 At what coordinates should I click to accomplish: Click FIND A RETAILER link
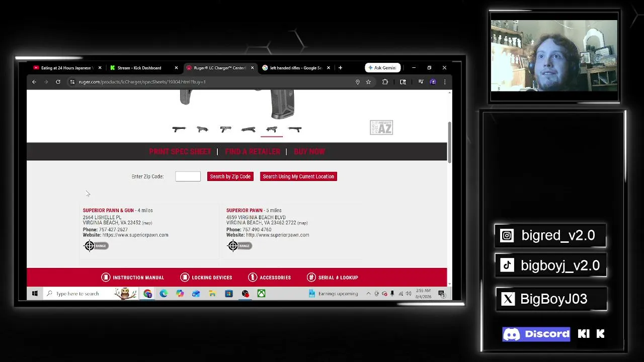(253, 151)
